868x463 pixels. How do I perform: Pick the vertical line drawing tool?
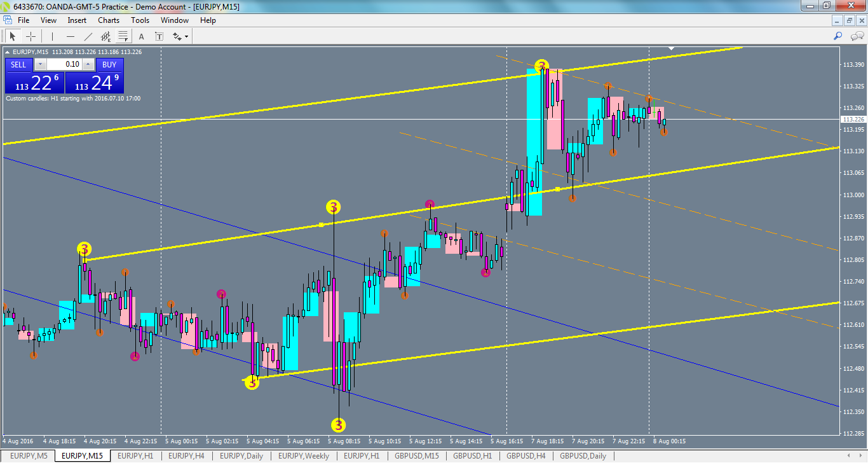(x=52, y=36)
